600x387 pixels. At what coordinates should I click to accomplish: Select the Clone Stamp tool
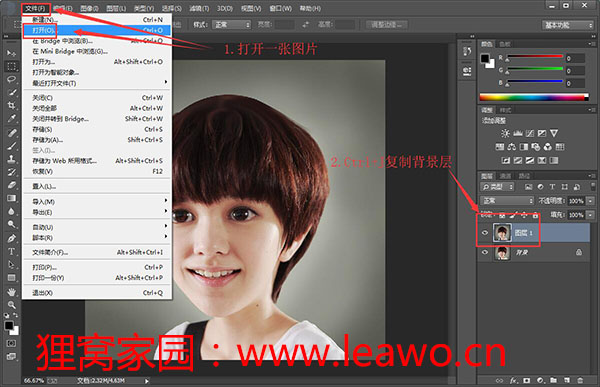pos(11,159)
